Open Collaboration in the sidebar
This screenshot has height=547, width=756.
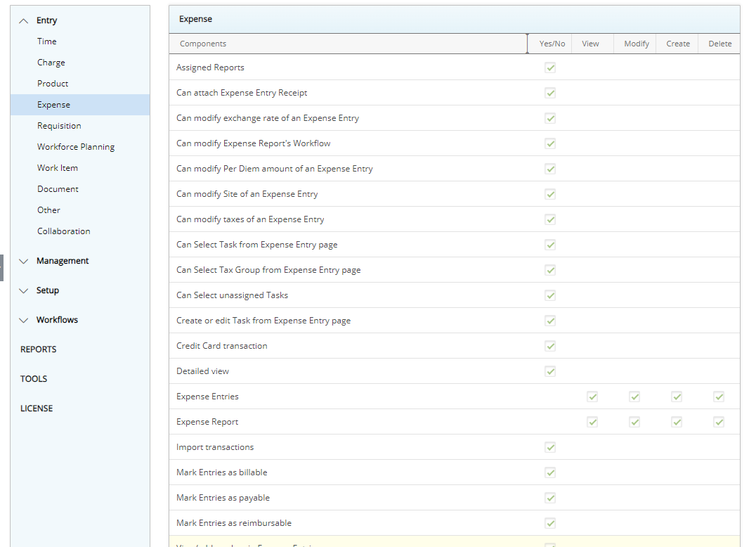(64, 231)
